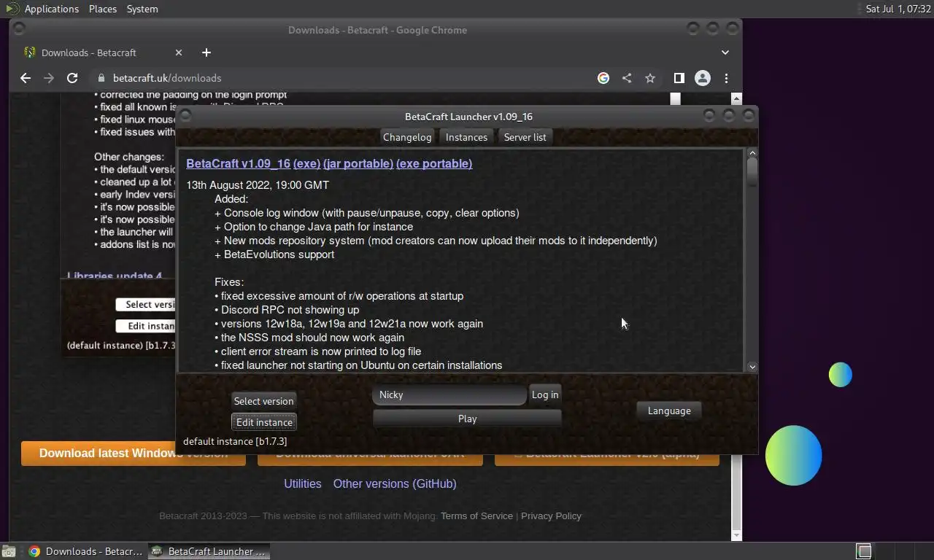
Task: Open System menu in top panel
Action: [142, 9]
